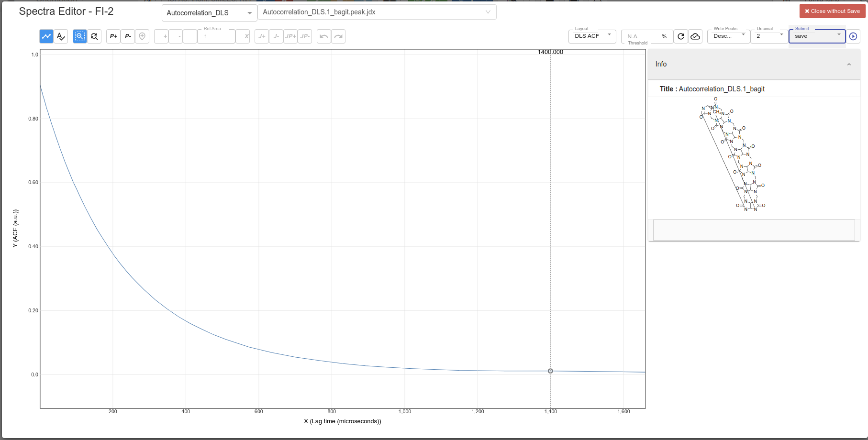
Task: Select the P- peak removal tool
Action: click(x=127, y=36)
